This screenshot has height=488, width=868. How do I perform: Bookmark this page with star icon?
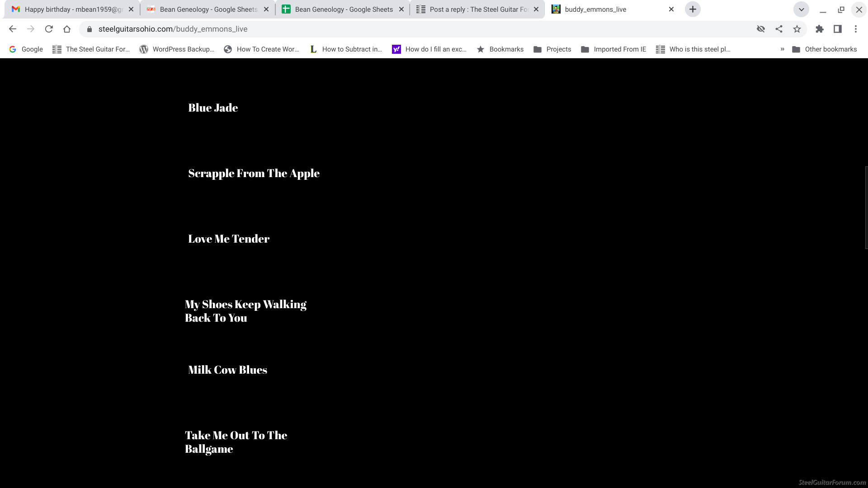797,29
